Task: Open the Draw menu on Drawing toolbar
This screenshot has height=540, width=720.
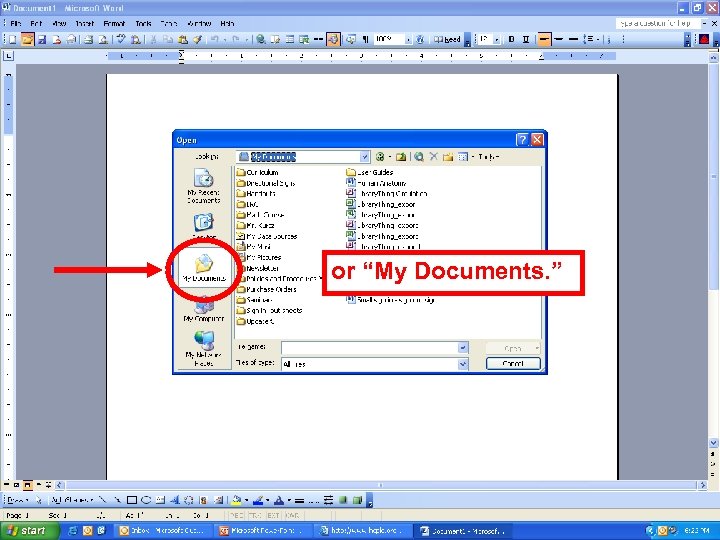Action: pos(17,500)
